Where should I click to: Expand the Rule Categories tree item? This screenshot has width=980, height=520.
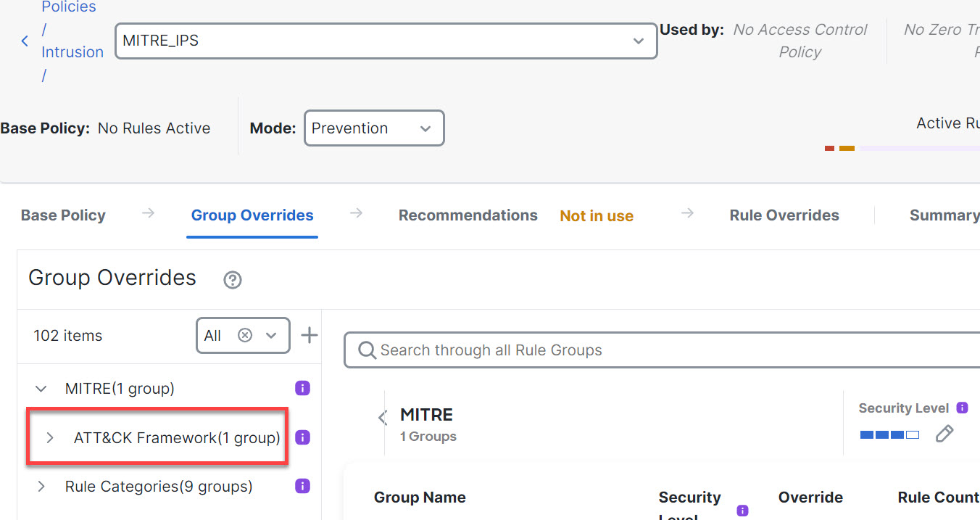[x=41, y=486]
